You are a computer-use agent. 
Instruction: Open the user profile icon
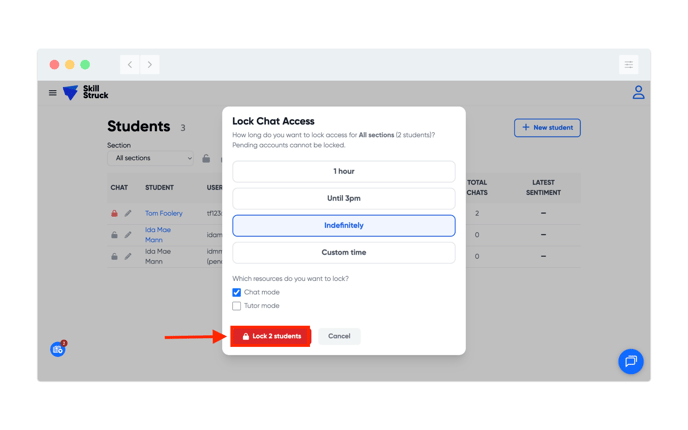(638, 93)
